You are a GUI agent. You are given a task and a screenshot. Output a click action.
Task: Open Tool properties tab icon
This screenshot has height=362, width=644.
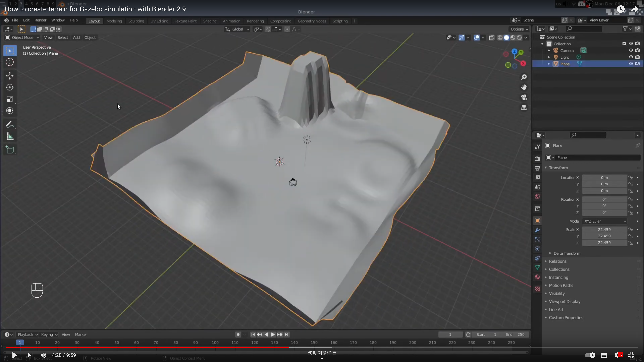point(537,147)
